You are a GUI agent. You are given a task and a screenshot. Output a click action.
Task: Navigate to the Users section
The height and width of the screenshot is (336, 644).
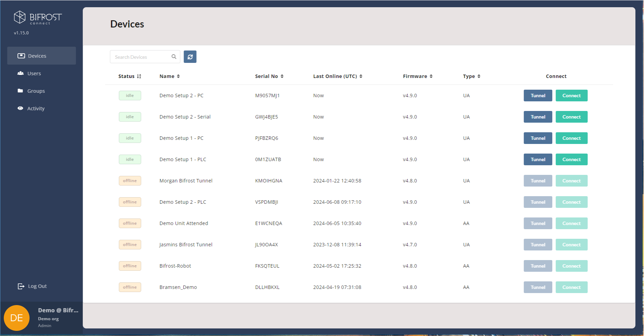(34, 73)
